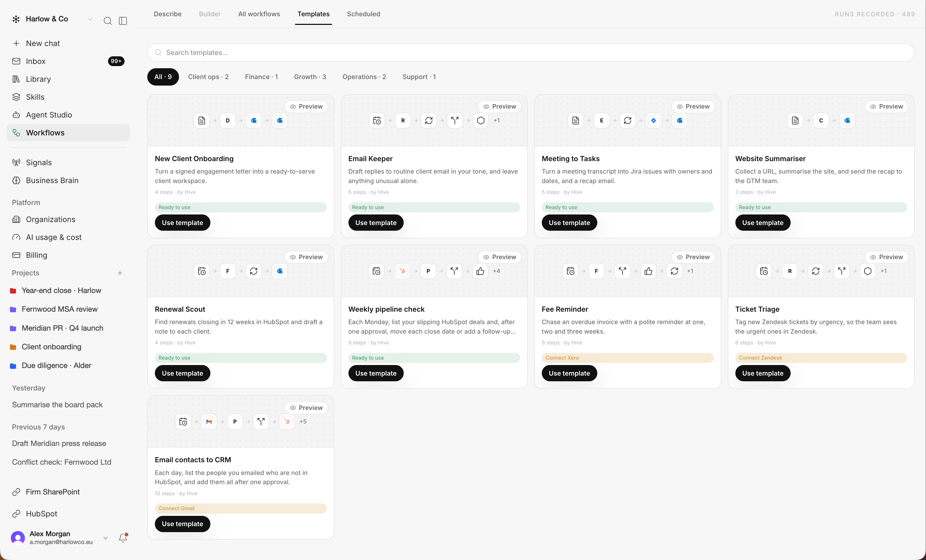Open Inbox in the sidebar
926x560 pixels.
68,61
